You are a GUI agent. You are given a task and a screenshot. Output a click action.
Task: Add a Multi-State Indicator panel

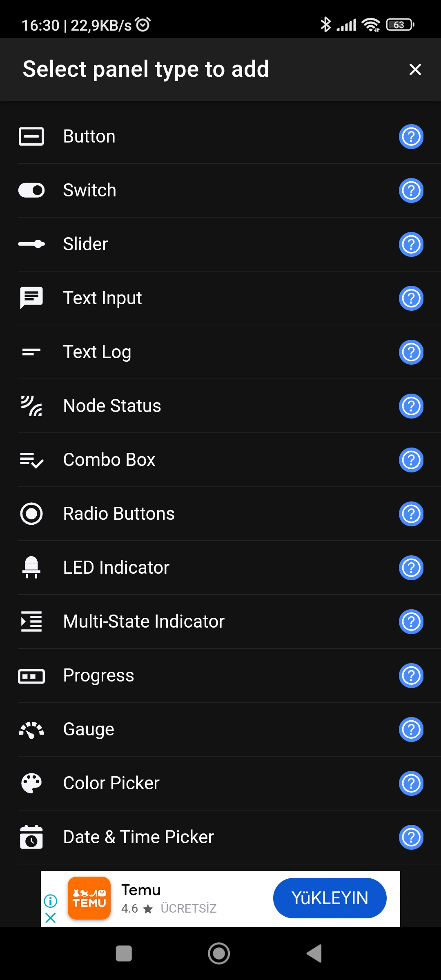[144, 621]
